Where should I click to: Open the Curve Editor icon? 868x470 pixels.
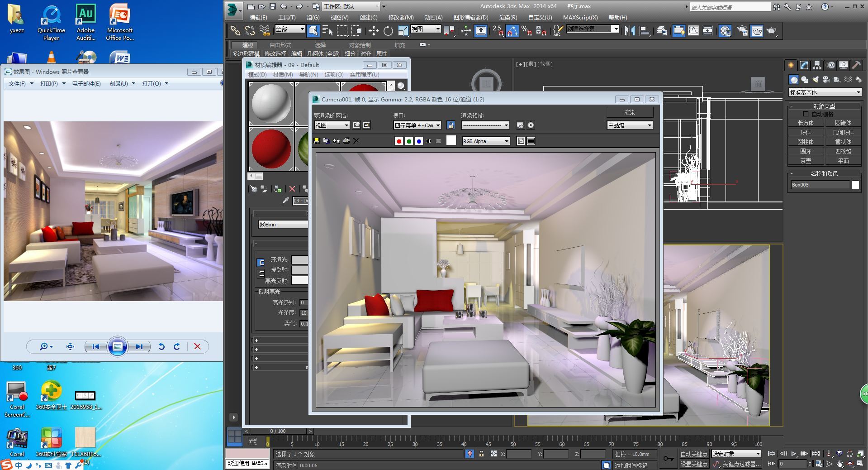(693, 31)
